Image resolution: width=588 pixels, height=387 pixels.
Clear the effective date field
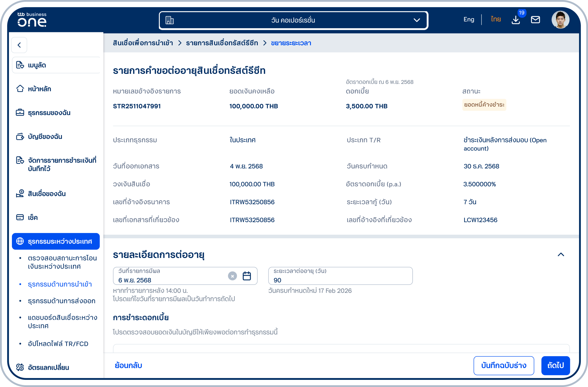click(233, 276)
